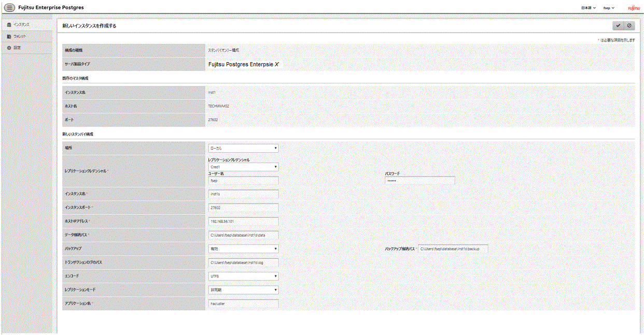Expand the credential dropdown showing Cred1
This screenshot has width=644, height=335.
pyautogui.click(x=243, y=167)
